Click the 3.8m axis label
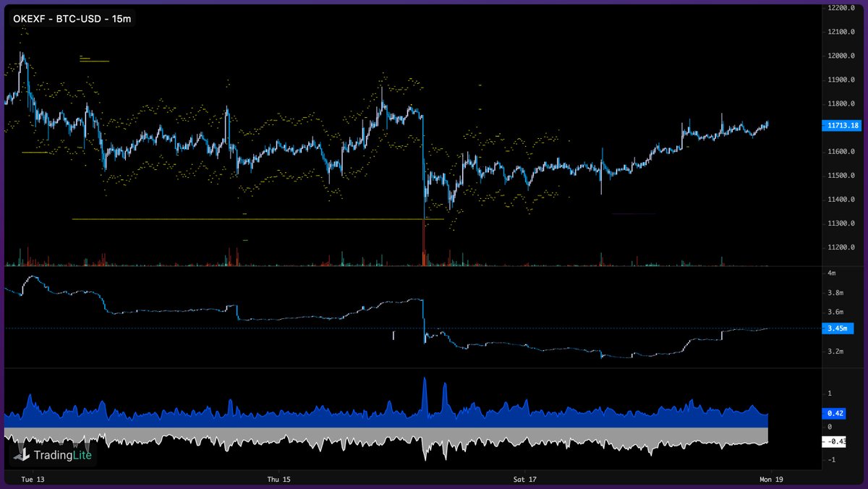This screenshot has height=489, width=868. click(x=835, y=293)
